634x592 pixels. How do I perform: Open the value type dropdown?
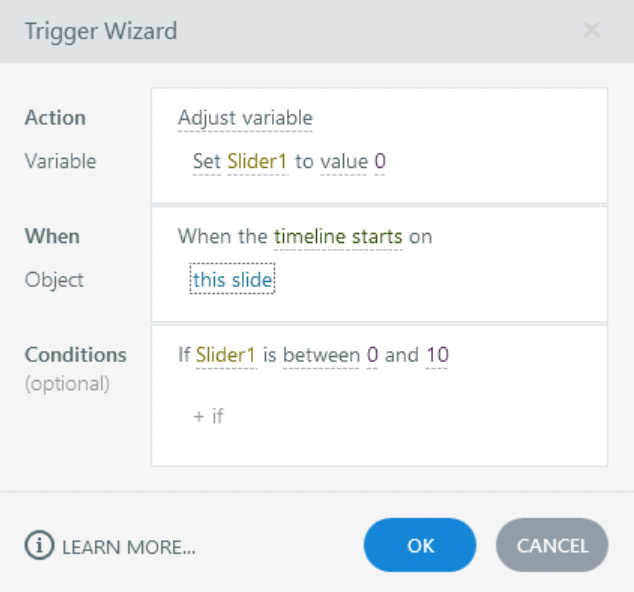coord(344,161)
